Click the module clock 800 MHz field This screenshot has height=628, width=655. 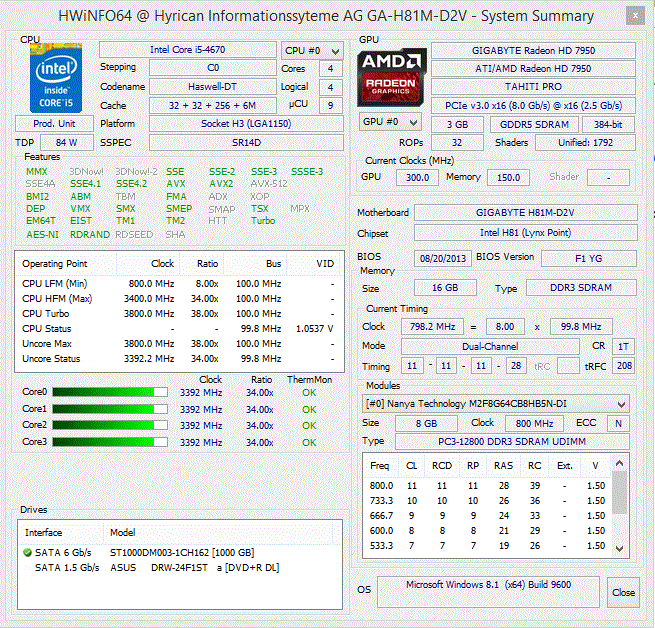point(534,423)
